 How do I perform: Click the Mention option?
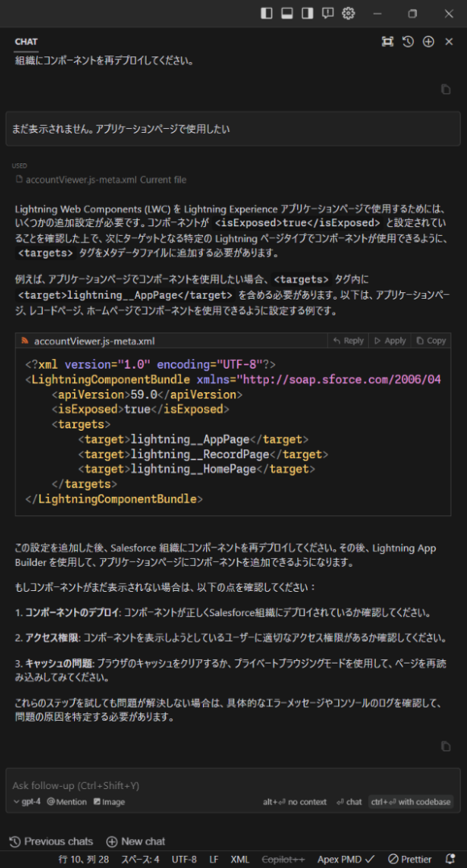[x=67, y=802]
